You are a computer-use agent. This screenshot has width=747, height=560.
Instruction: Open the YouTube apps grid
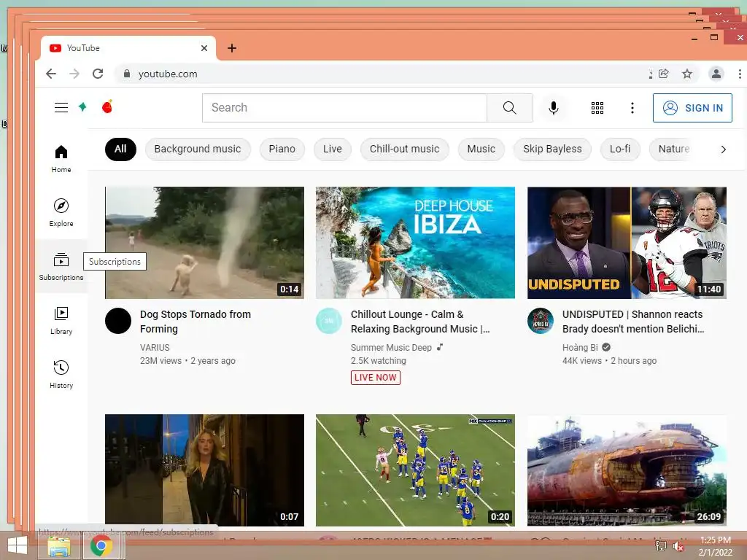pos(597,108)
